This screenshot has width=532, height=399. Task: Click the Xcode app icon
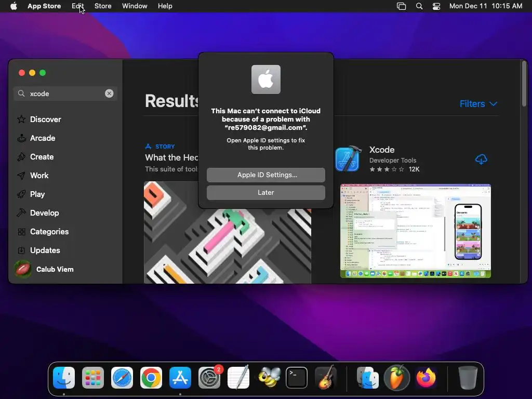[x=348, y=159]
